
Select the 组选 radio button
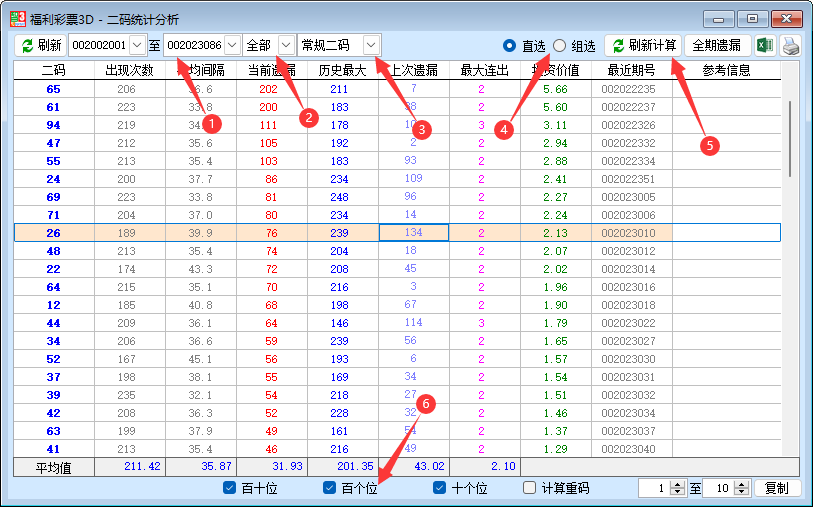pos(559,45)
